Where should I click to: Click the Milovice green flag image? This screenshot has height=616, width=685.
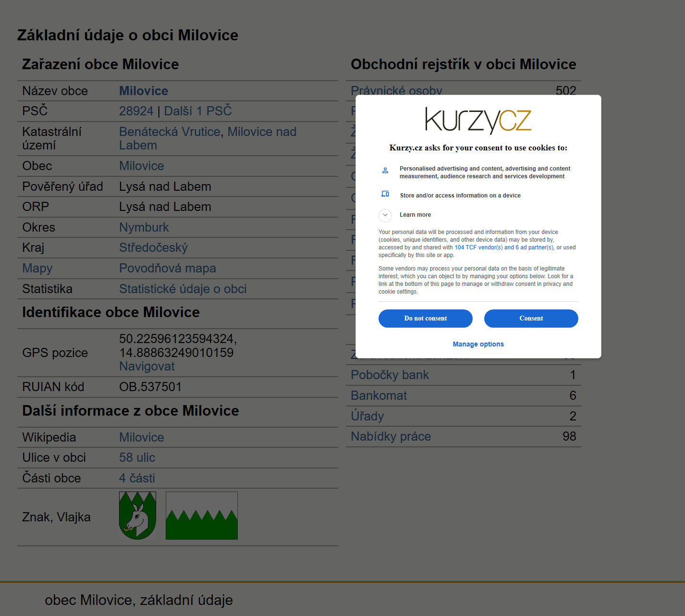click(202, 516)
